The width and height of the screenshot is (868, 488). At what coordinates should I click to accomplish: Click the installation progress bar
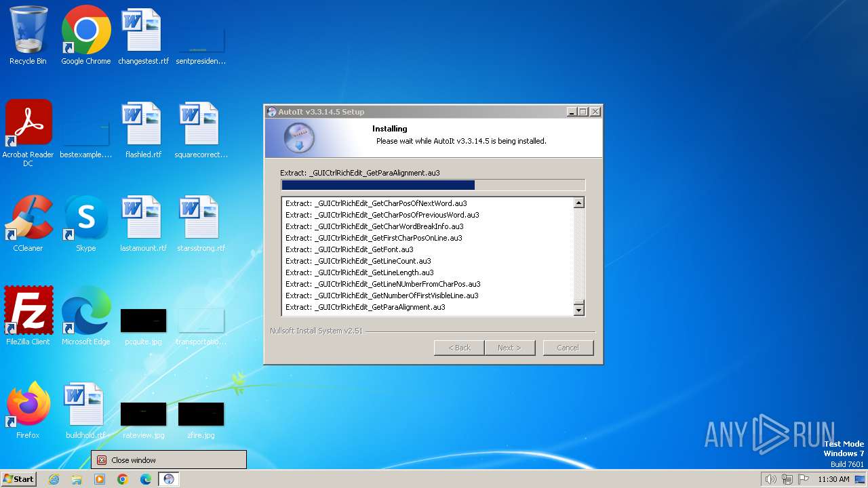(433, 185)
